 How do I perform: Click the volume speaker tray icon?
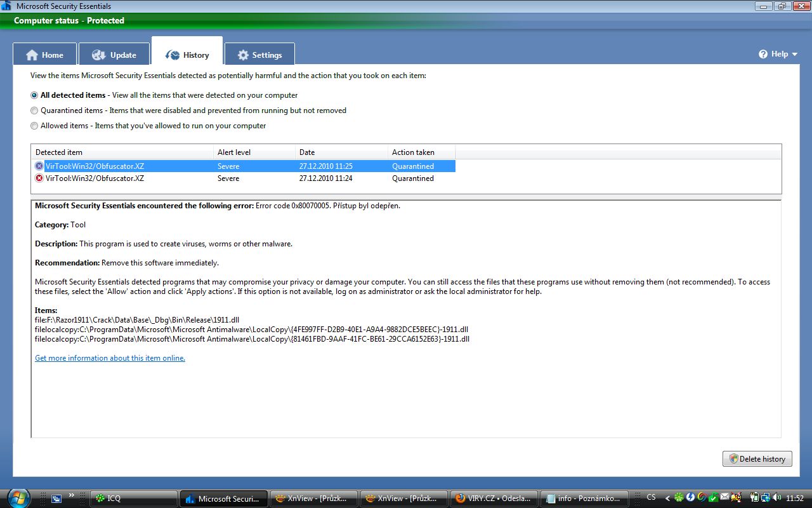coord(777,498)
